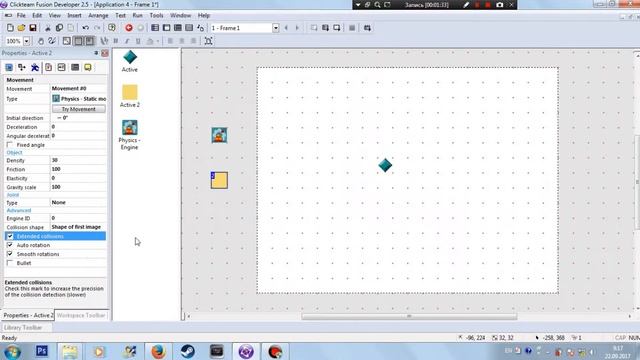Viewport: 640px width, 360px height.
Task: Open the frame selector dropdown arrow
Action: 276,28
